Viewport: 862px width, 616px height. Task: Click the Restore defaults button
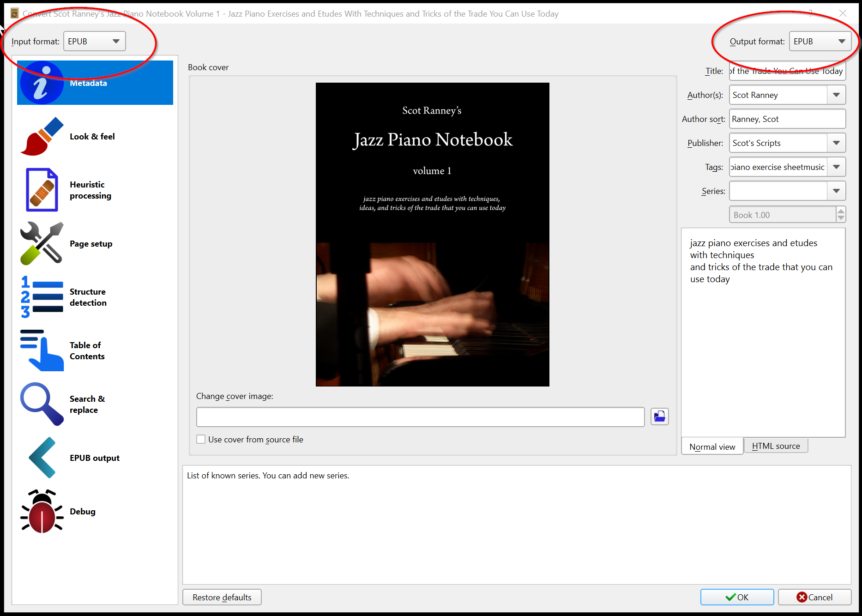222,597
